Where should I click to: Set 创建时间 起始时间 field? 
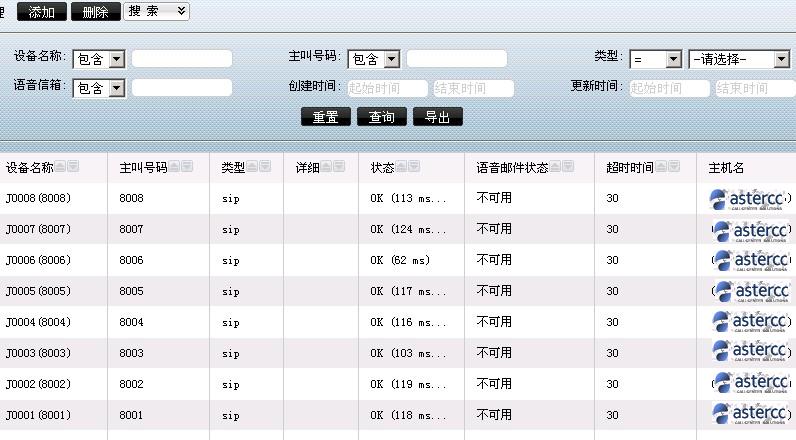pos(387,88)
